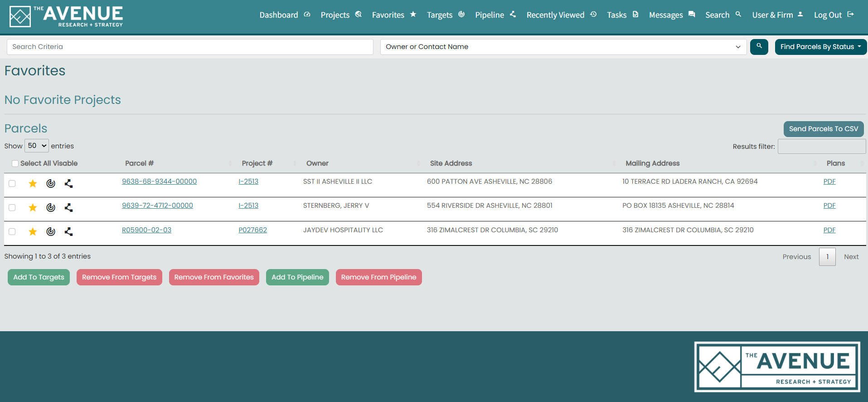868x402 pixels.
Task: Open project I-2513 in the STERNBERG row
Action: pyautogui.click(x=248, y=206)
